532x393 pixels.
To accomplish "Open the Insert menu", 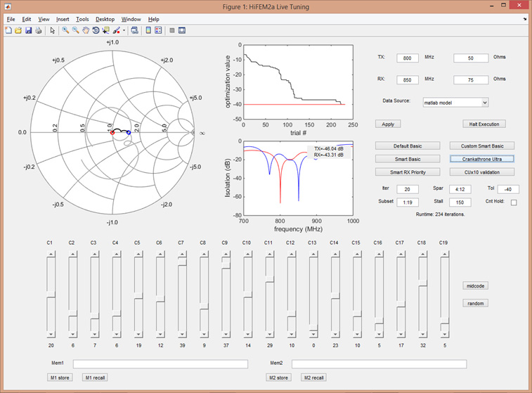I will click(63, 19).
